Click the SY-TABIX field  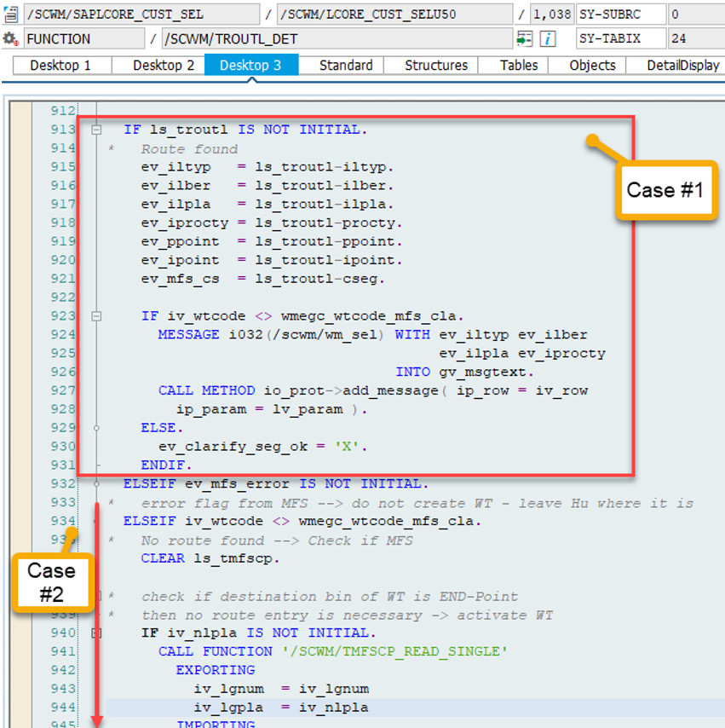(621, 39)
